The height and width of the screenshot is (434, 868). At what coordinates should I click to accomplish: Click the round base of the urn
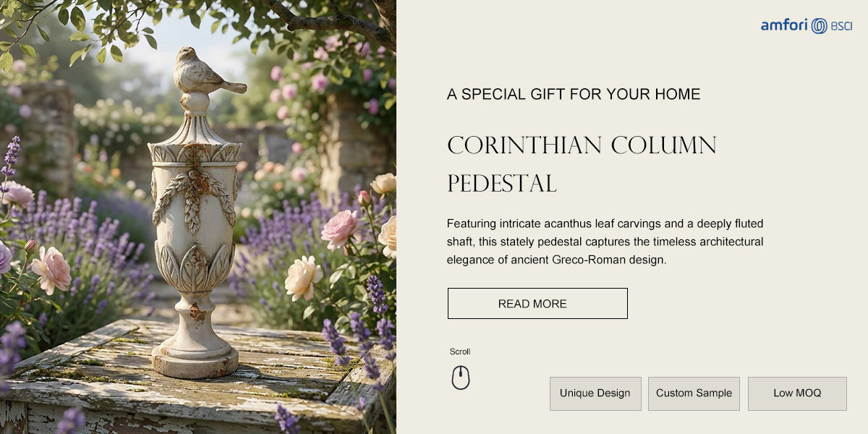point(195,359)
